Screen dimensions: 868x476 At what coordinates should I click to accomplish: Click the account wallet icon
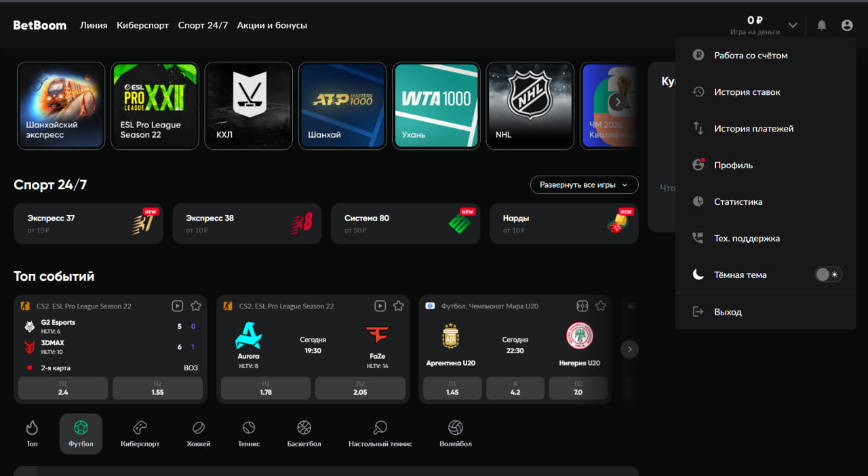point(698,56)
